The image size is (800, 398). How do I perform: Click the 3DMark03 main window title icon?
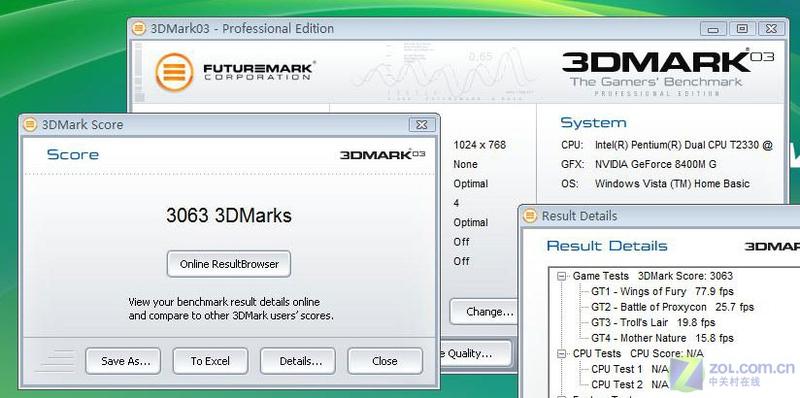click(138, 28)
